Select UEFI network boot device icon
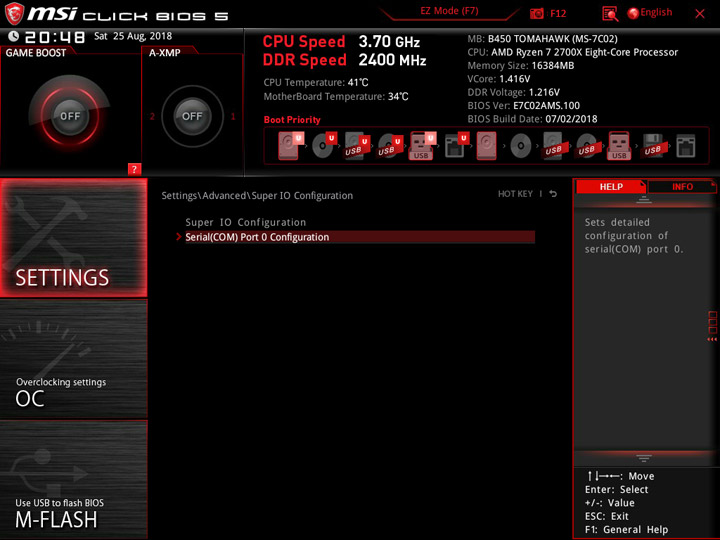 pyautogui.click(x=456, y=146)
